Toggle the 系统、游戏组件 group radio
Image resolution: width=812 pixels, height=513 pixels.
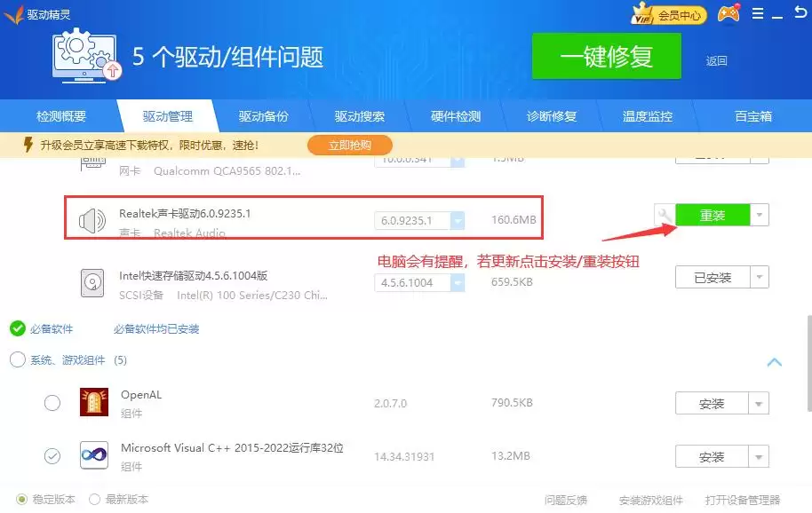coord(18,359)
